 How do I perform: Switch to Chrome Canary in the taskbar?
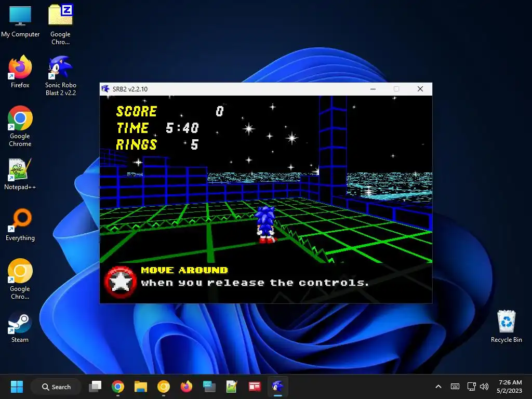click(x=163, y=387)
